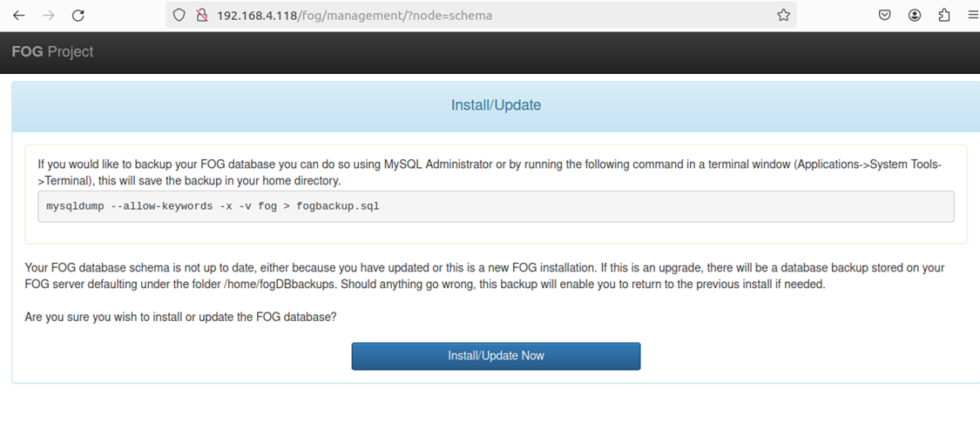Click the mysqldump command code block
This screenshot has height=436, width=980.
click(496, 206)
